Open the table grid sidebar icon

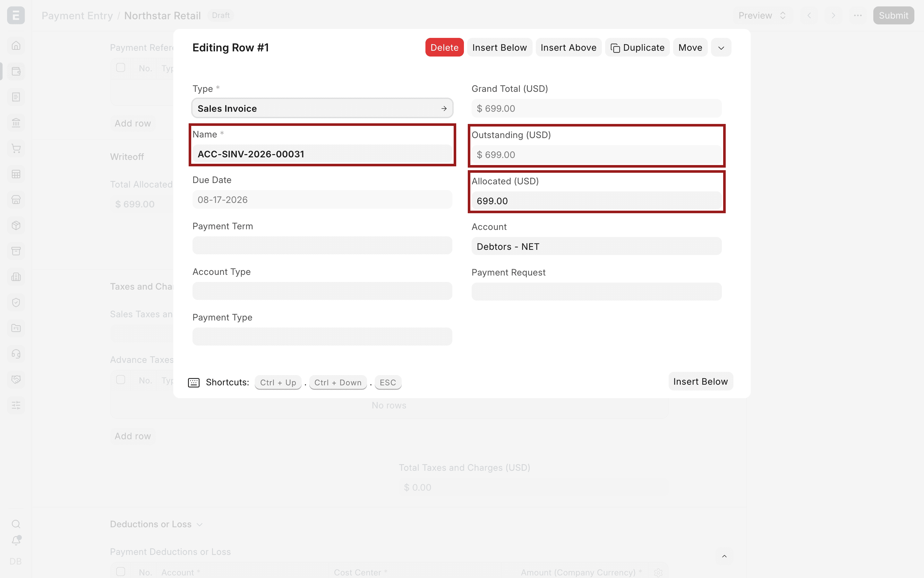16,174
